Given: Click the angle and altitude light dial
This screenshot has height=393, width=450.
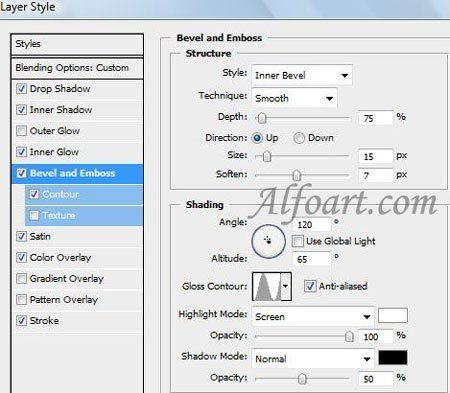Looking at the screenshot, I should [269, 241].
